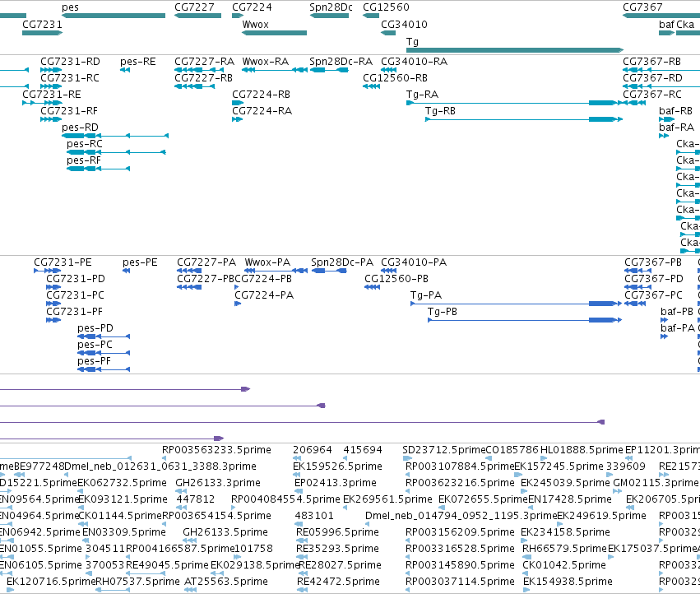Select protein pes-PF label
This screenshot has width=700, height=594.
coord(94,361)
